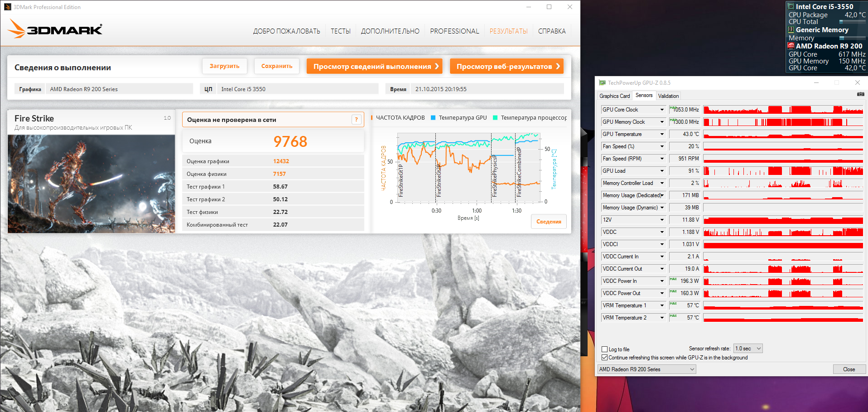Expand the 12V sensor dropdown

pos(662,220)
